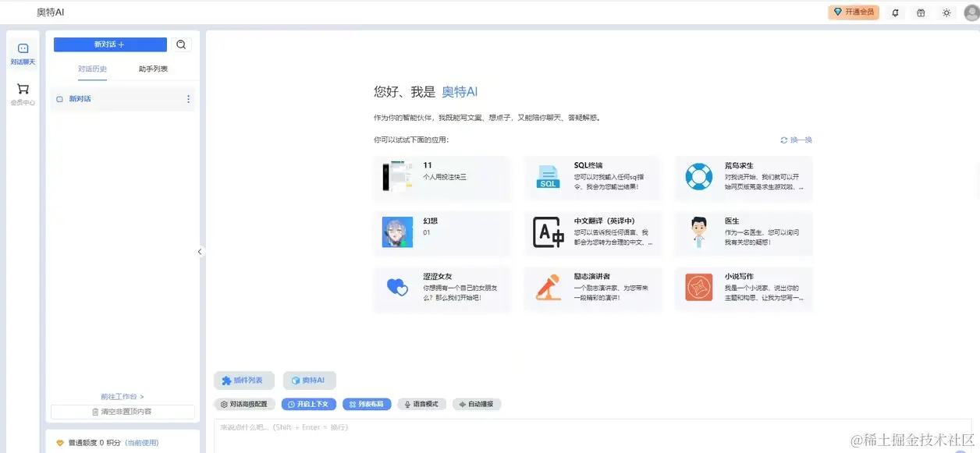Follow the 前往工作台 link
980x453 pixels.
pos(123,397)
